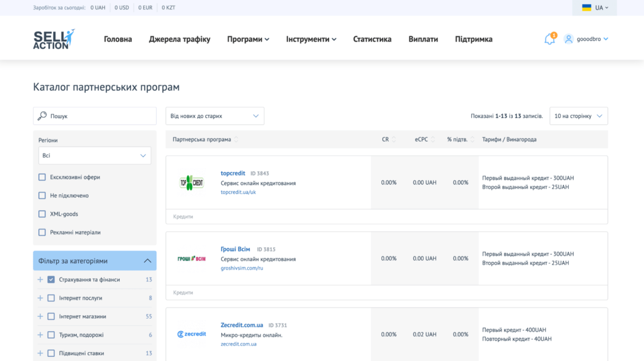Go to the Виплати section
644x361 pixels.
click(423, 39)
